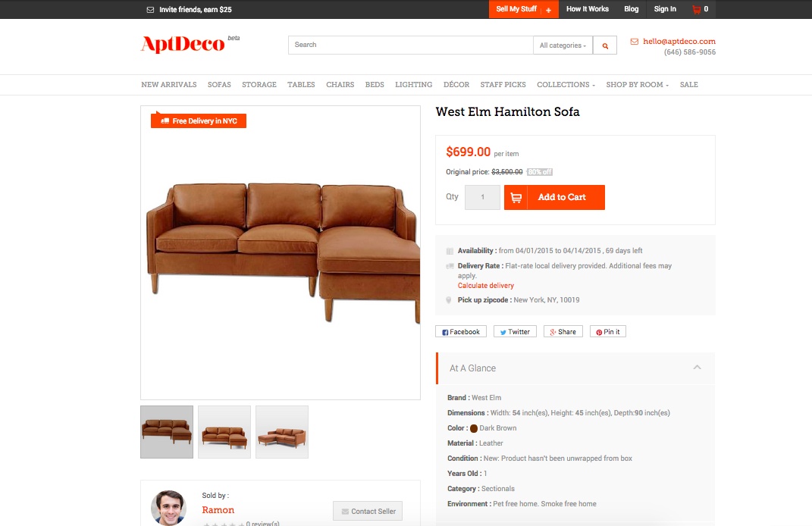This screenshot has height=526, width=812.
Task: Click the plus icon beside Sell My Stuff
Action: click(x=548, y=10)
